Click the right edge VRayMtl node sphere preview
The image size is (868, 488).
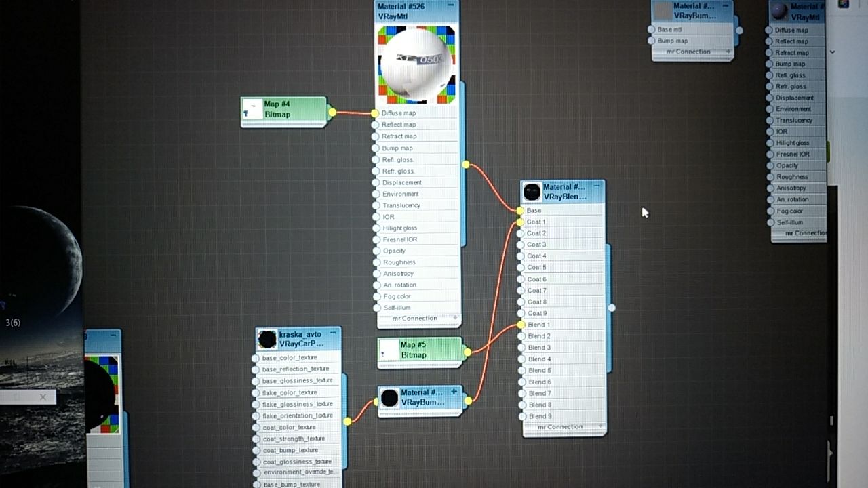[780, 11]
